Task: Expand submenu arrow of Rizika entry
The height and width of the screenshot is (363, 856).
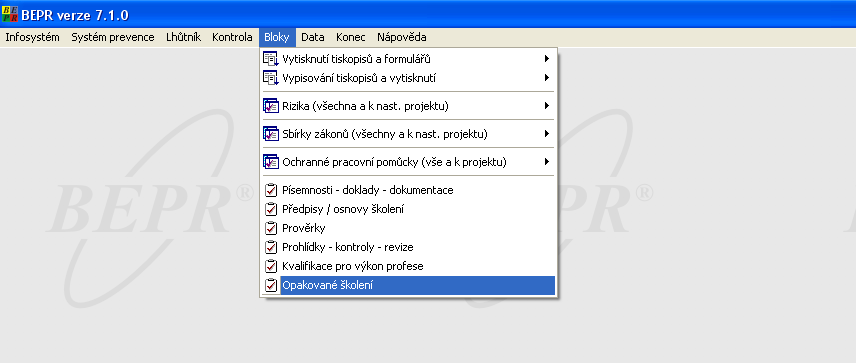Action: [x=546, y=106]
